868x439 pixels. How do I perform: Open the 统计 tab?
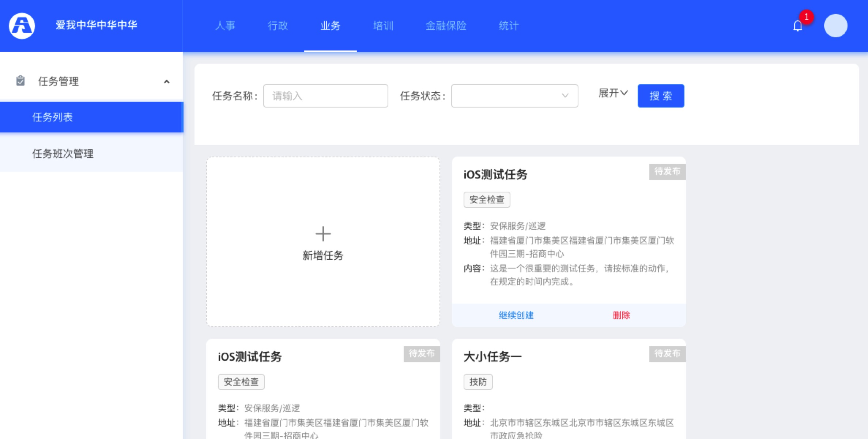509,26
